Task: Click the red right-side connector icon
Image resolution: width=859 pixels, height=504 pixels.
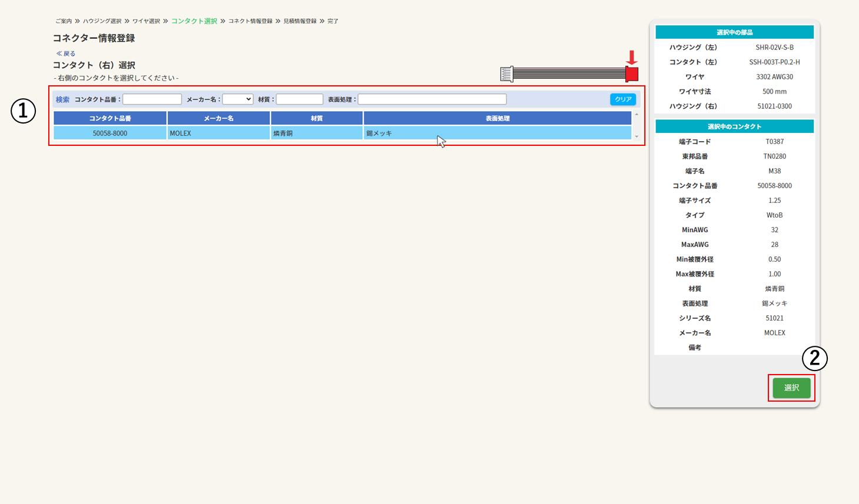Action: pos(632,74)
